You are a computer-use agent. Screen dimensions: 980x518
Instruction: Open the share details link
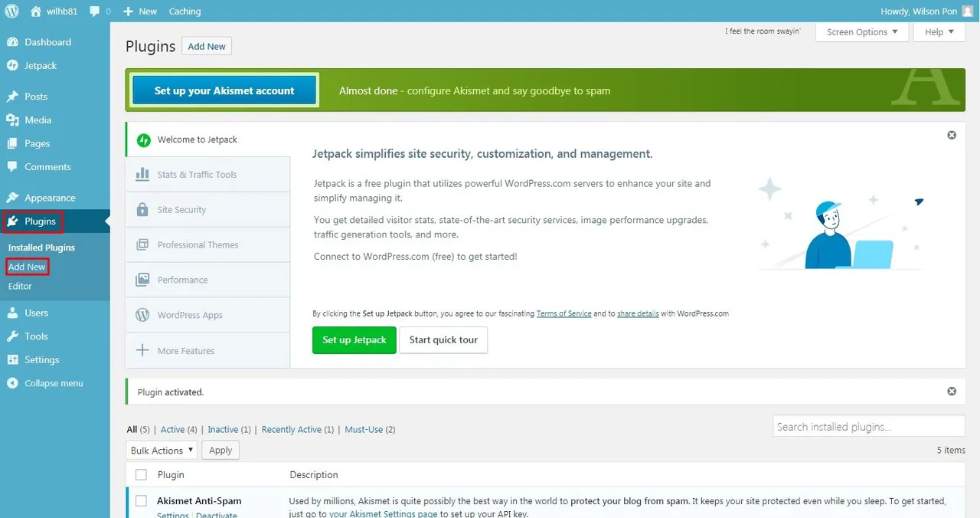click(x=638, y=313)
